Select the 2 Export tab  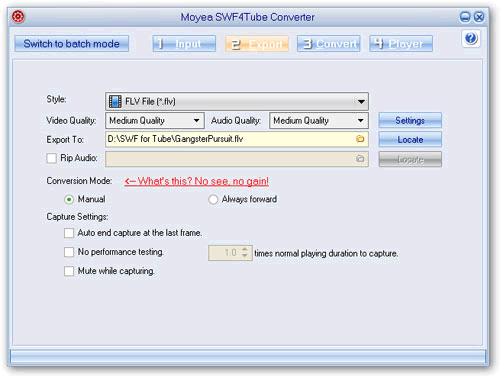(x=257, y=44)
